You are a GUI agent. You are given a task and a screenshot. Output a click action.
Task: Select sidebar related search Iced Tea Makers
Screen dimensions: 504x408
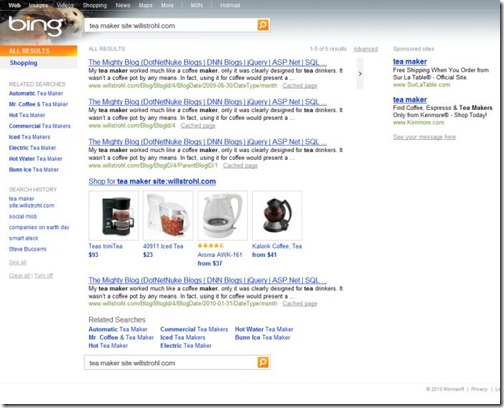point(29,137)
